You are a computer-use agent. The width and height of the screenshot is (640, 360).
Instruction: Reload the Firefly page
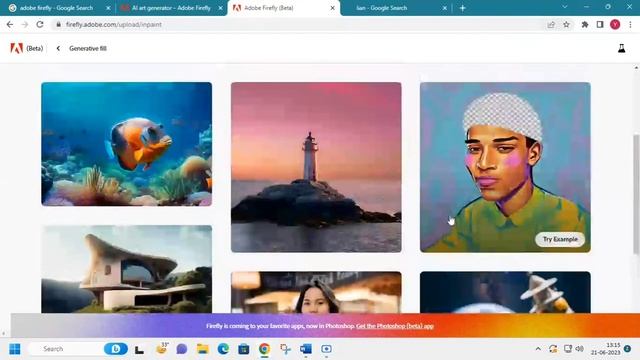pos(40,24)
